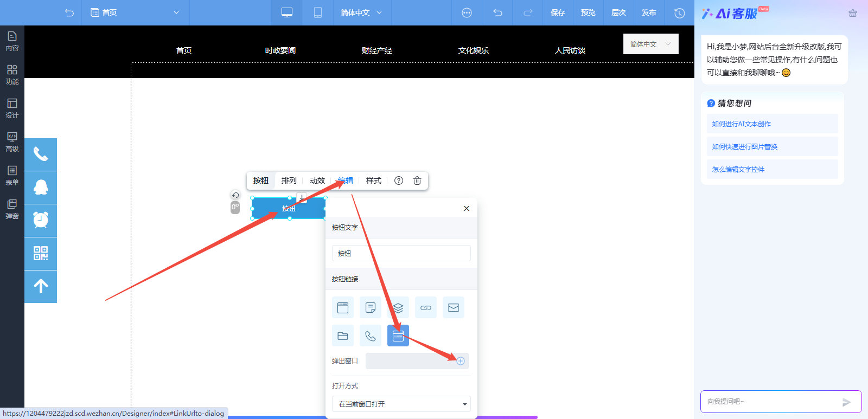Click 财经产经 in site navigation
Screen dimensions: 868x419
(377, 50)
